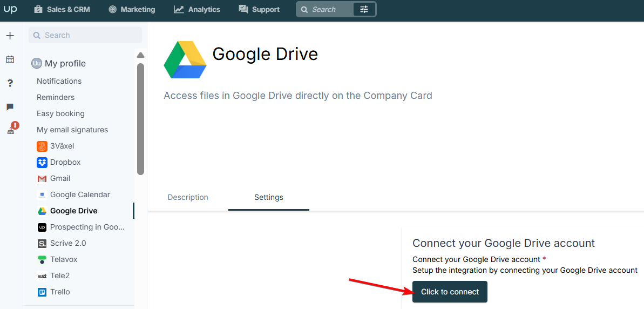The width and height of the screenshot is (644, 309).
Task: Click the Upsales logo in top bar
Action: pyautogui.click(x=10, y=9)
